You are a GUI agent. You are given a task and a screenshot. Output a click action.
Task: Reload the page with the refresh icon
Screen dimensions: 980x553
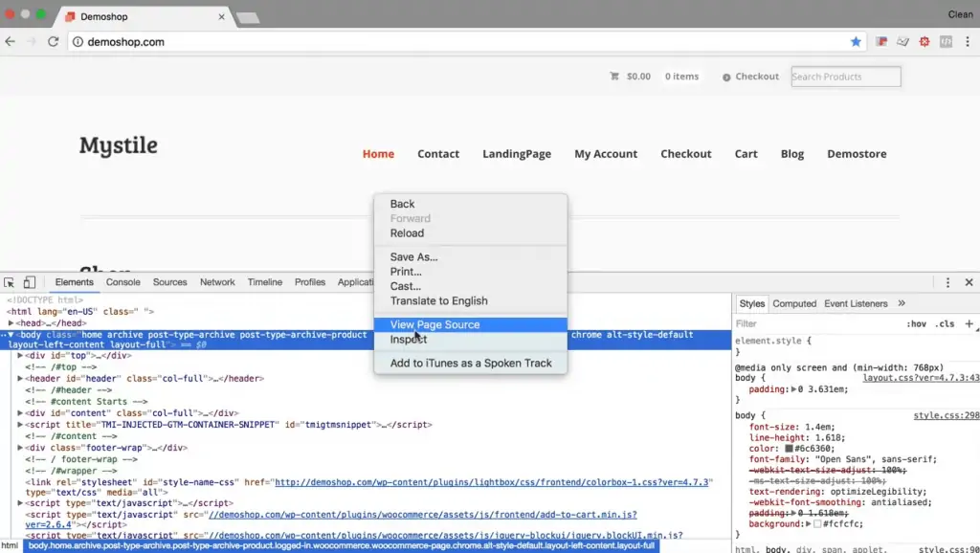click(x=54, y=41)
